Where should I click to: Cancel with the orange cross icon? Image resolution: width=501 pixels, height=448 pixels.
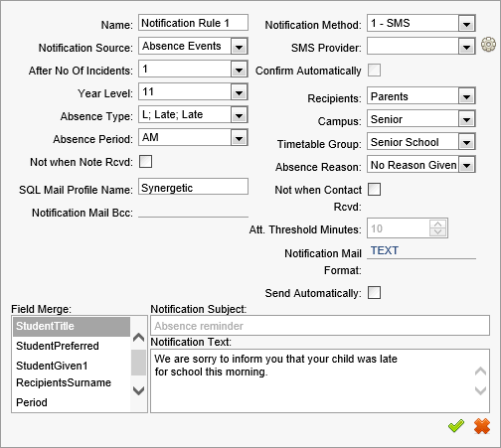(x=482, y=426)
